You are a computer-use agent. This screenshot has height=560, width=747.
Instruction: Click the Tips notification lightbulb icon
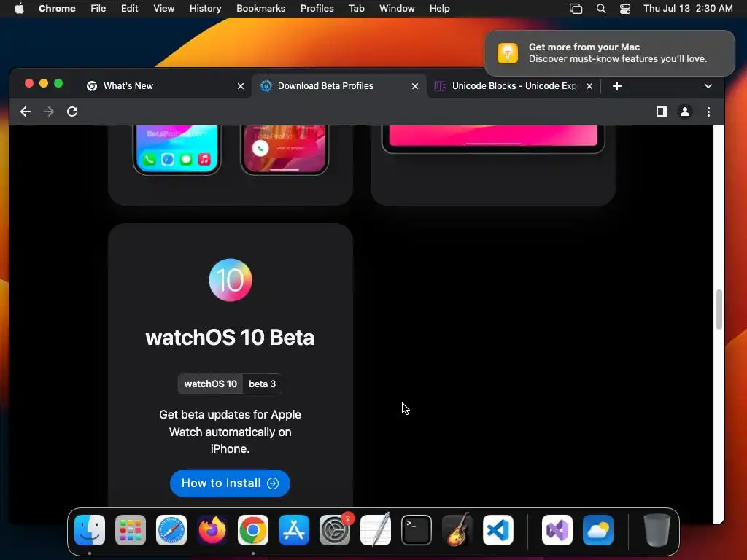(508, 52)
